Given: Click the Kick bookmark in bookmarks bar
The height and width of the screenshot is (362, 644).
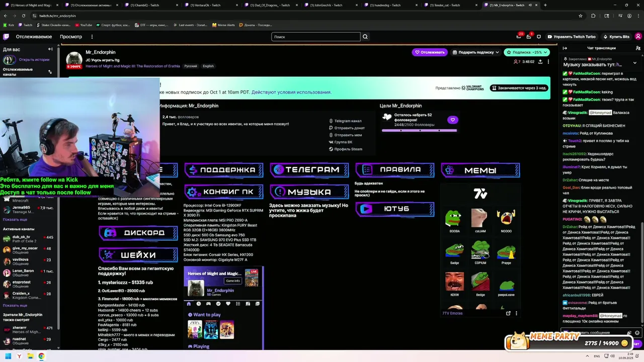Looking at the screenshot, I should coord(9,25).
